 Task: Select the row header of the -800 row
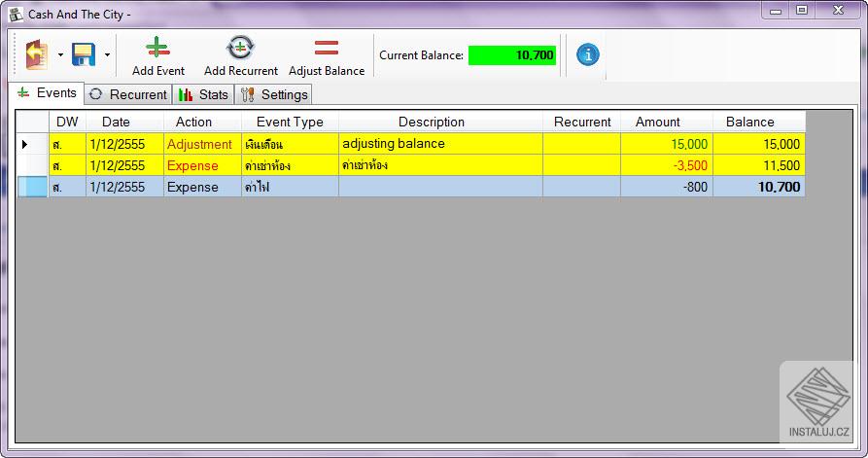[33, 187]
